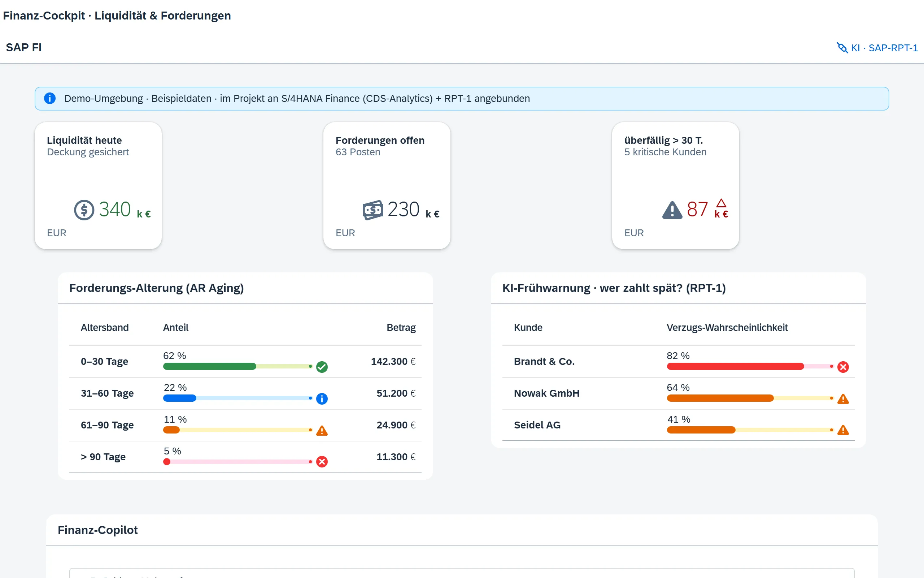
Task: Click the blue info icon for 31–60 Tage
Action: tap(322, 399)
